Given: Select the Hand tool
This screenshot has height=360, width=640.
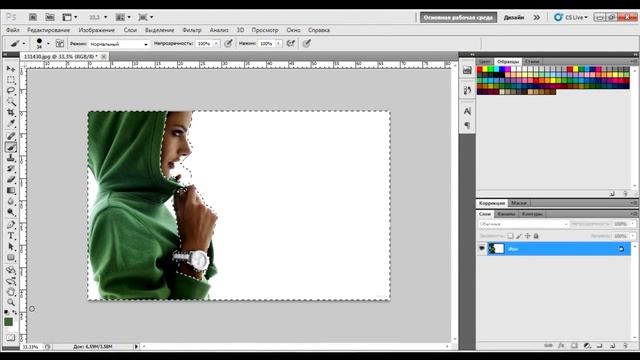Looking at the screenshot, I should tap(11, 292).
